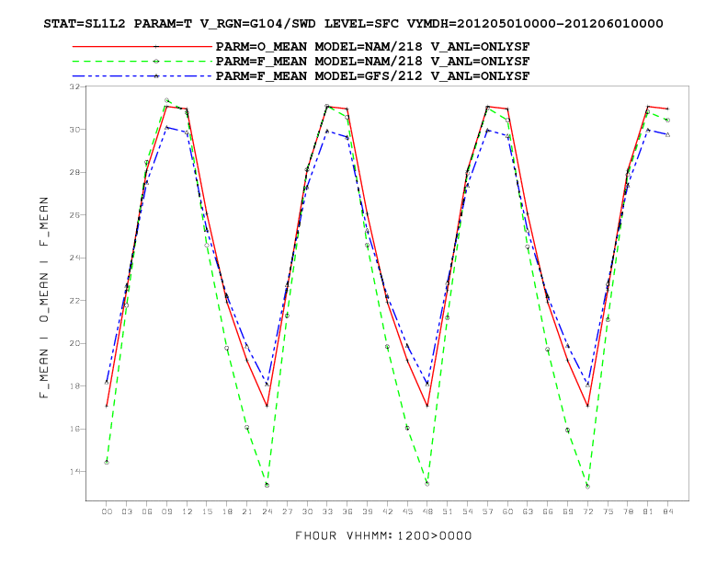
Task: Click x-axis tick label 63
Action: click(x=528, y=511)
